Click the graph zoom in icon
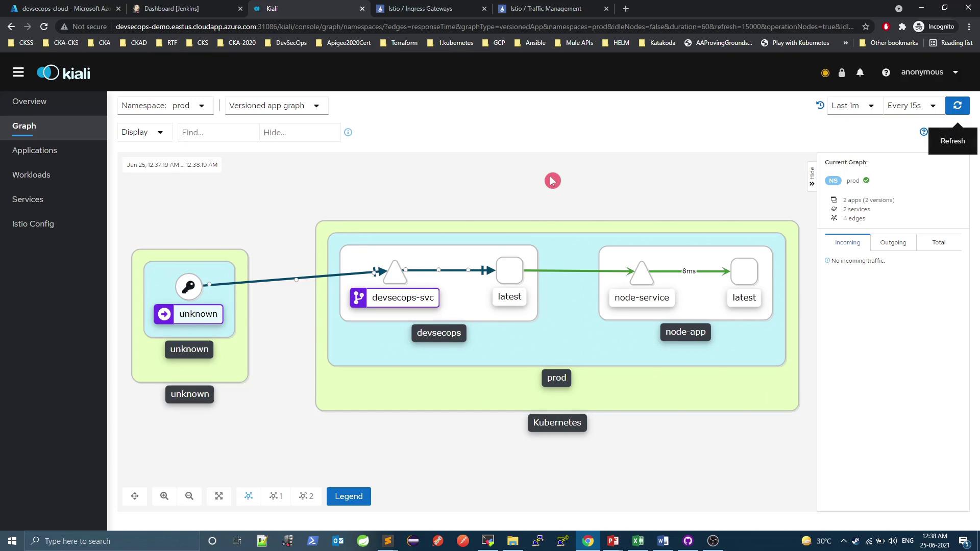 tap(164, 496)
